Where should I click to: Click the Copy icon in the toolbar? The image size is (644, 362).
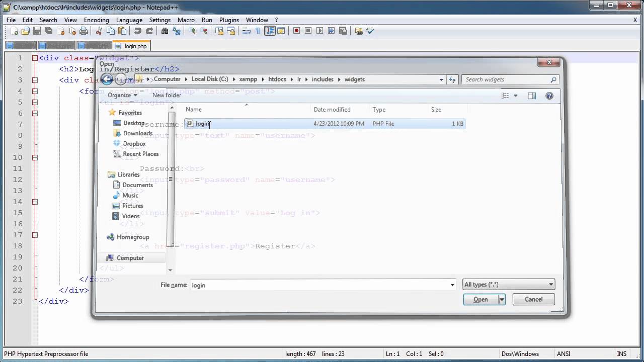pos(111,31)
